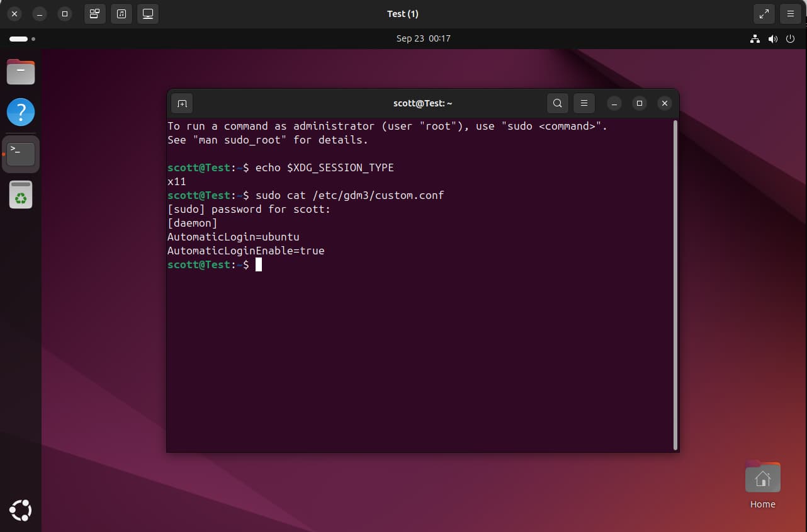Image resolution: width=807 pixels, height=532 pixels.
Task: Click the display monitor button in the viewer titlebar
Action: click(x=148, y=14)
